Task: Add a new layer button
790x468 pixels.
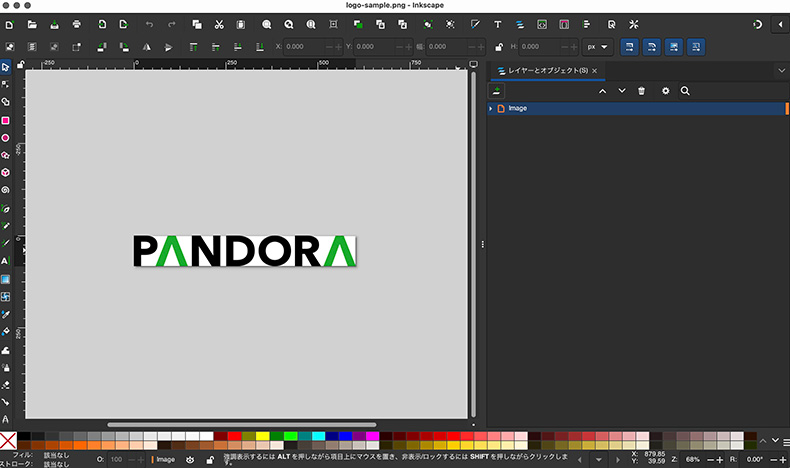Action: (x=496, y=91)
